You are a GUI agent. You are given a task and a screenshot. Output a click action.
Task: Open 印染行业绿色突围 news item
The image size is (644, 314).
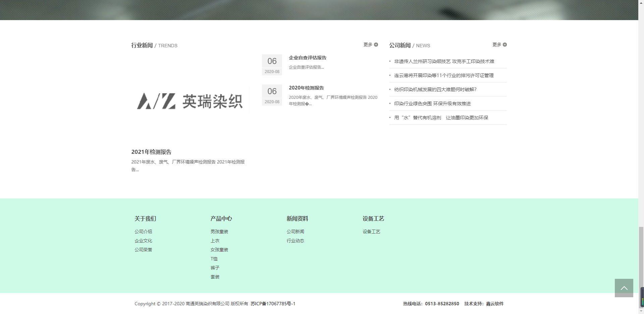click(x=432, y=104)
